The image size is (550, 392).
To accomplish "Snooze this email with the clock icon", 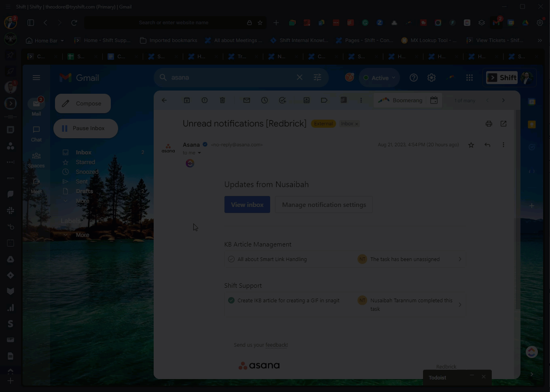I will click(x=264, y=100).
